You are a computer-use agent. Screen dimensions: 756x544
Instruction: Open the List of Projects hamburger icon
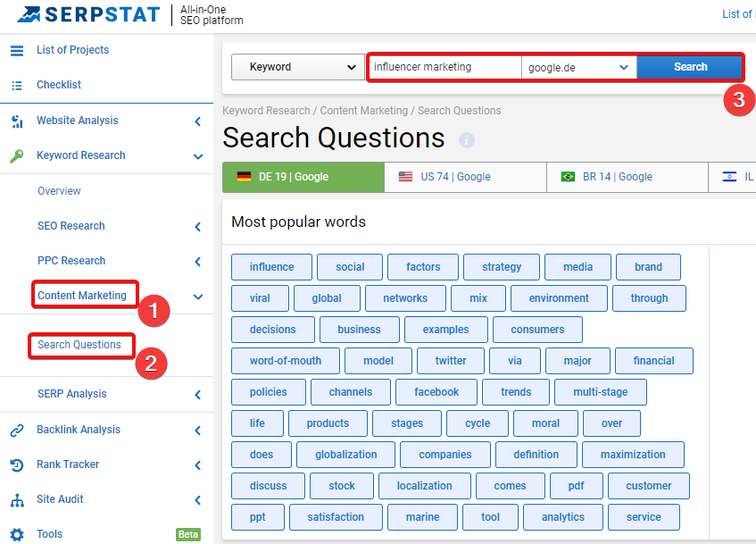pyautogui.click(x=17, y=50)
